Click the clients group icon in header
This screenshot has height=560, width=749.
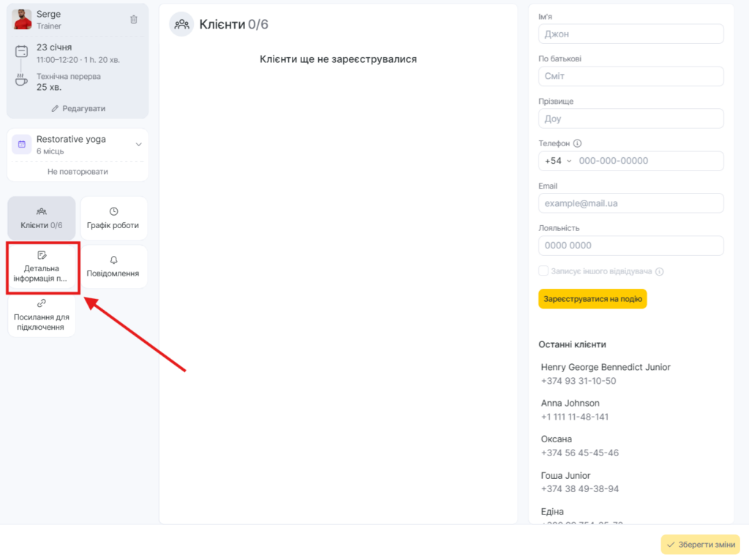[181, 24]
